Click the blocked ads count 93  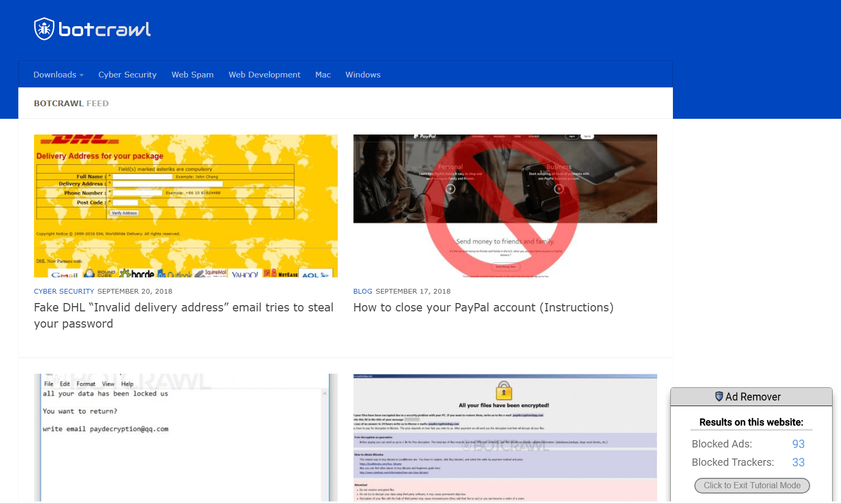click(x=798, y=444)
